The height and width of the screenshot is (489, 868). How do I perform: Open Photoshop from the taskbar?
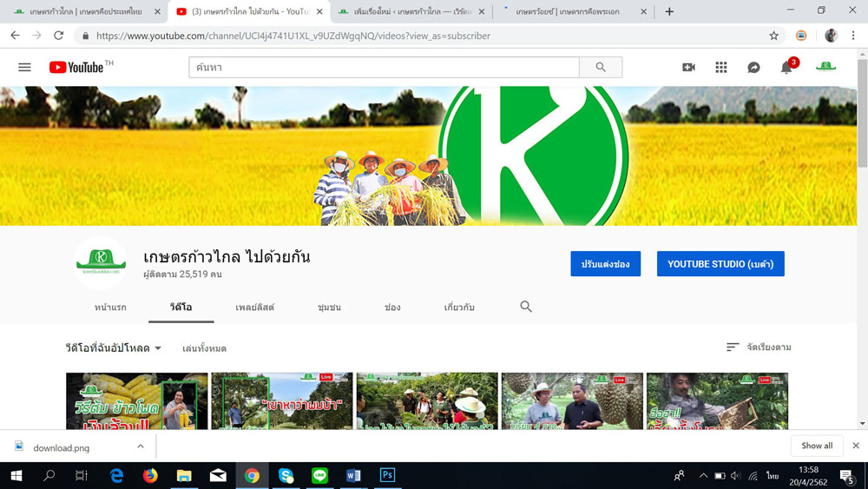coord(387,475)
